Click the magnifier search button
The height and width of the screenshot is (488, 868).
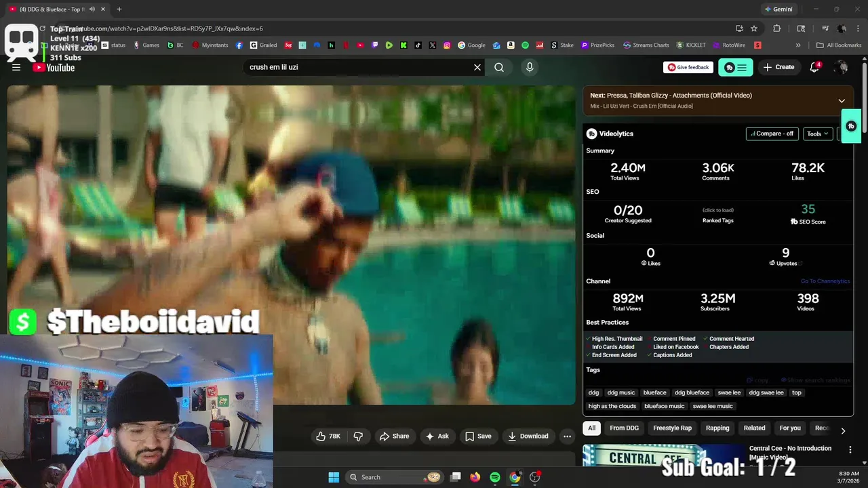pyautogui.click(x=499, y=67)
